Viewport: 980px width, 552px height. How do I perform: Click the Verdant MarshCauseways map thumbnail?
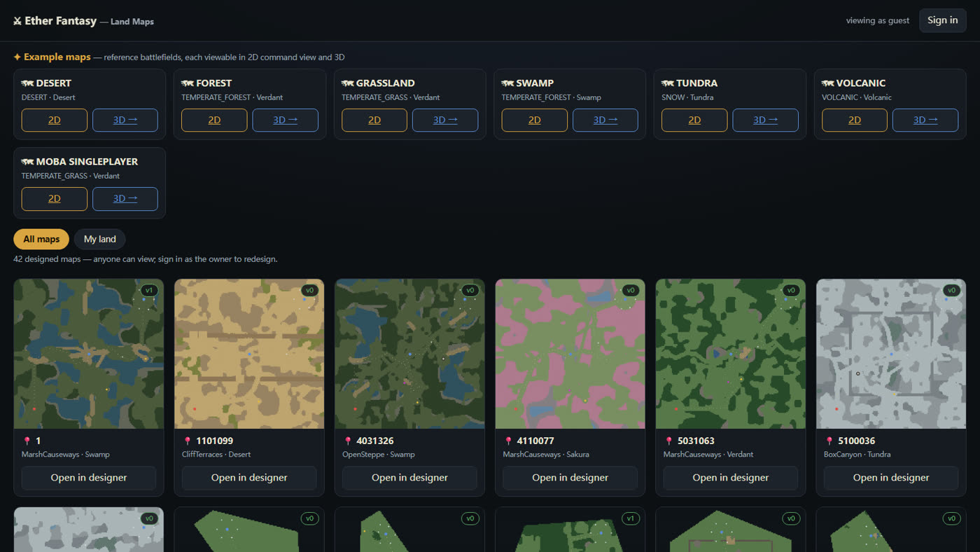pos(730,354)
